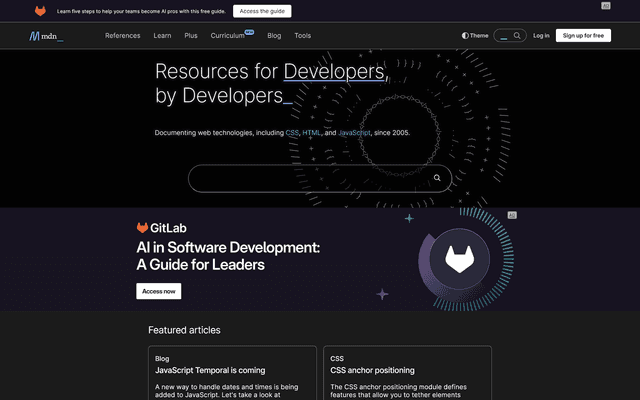
Task: Click the search icon in hero search bar
Action: 437,178
